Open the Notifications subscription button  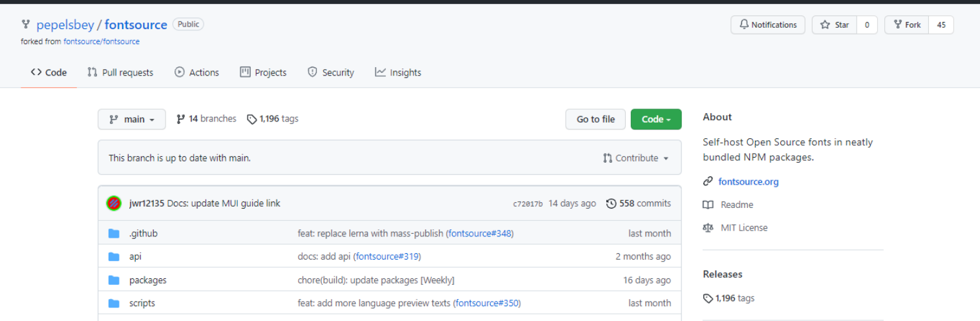click(767, 25)
